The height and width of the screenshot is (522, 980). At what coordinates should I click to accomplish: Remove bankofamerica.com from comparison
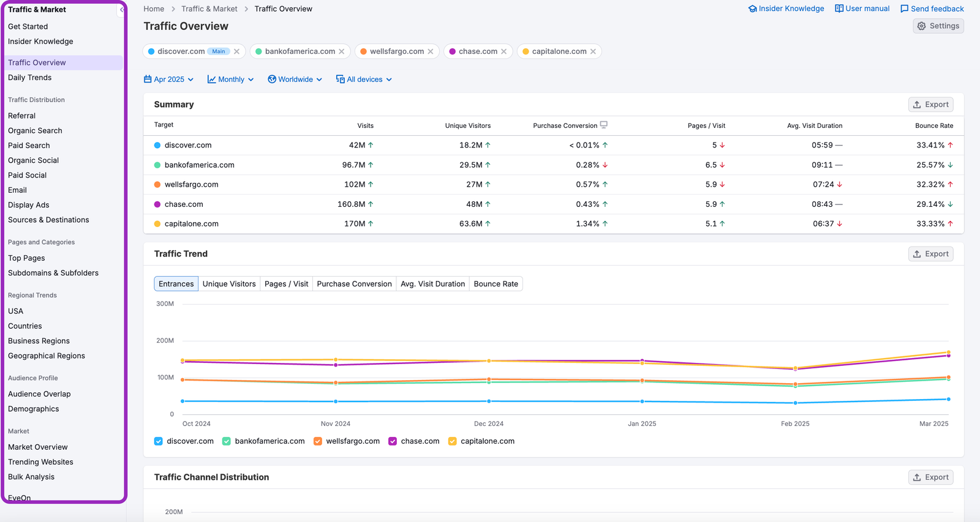point(342,51)
